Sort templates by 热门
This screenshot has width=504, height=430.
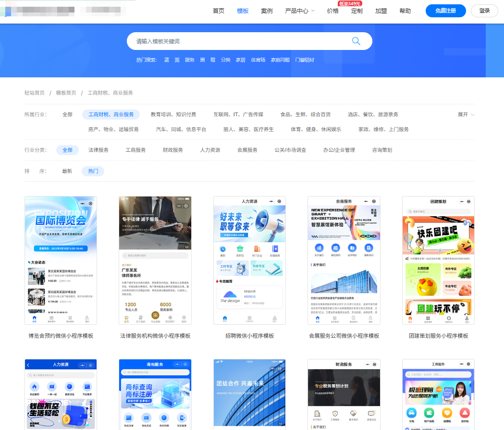(93, 172)
